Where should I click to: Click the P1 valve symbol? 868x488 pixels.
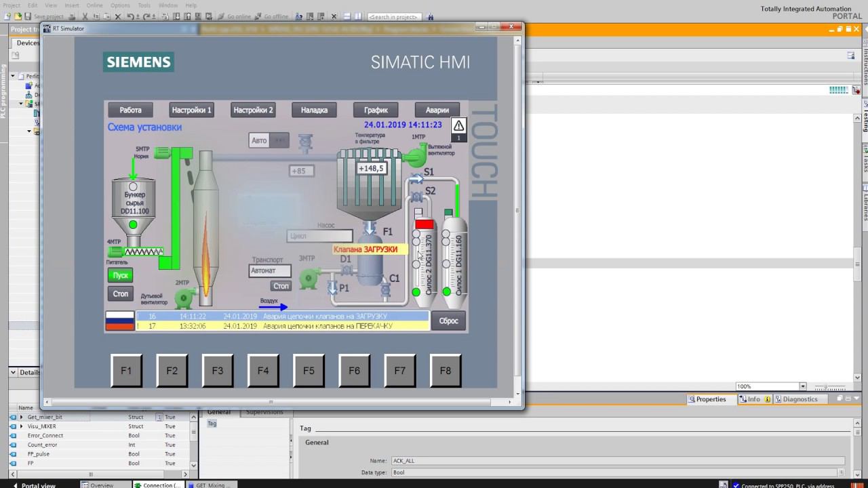point(332,288)
